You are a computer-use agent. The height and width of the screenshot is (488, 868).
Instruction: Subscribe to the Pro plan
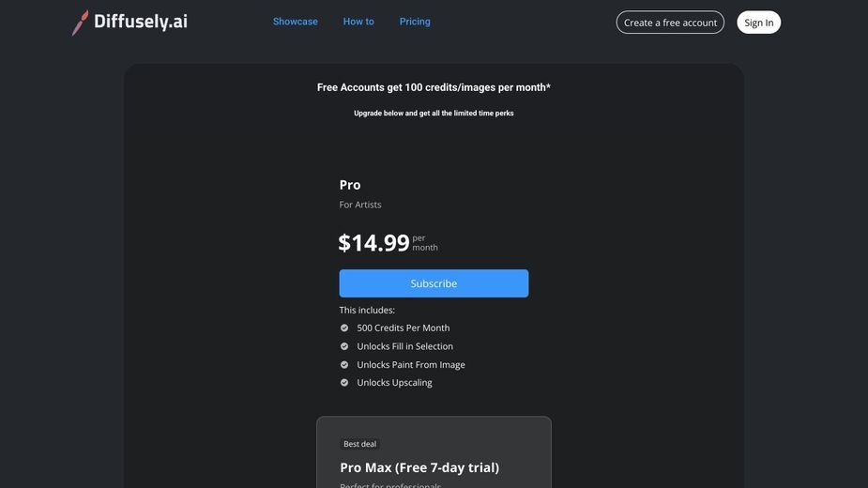[x=434, y=283]
